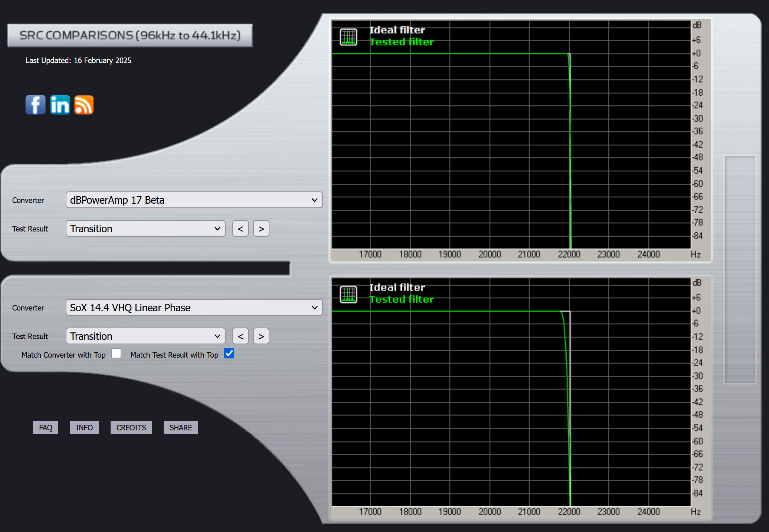
Task: Go to previous test result in bottom panel
Action: (x=240, y=336)
